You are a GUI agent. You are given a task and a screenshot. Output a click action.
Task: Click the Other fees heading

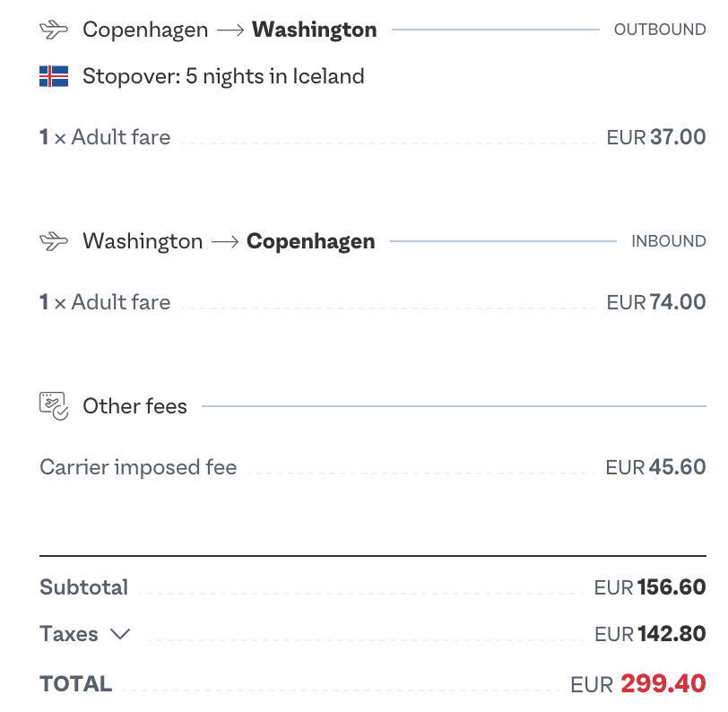[x=134, y=406]
